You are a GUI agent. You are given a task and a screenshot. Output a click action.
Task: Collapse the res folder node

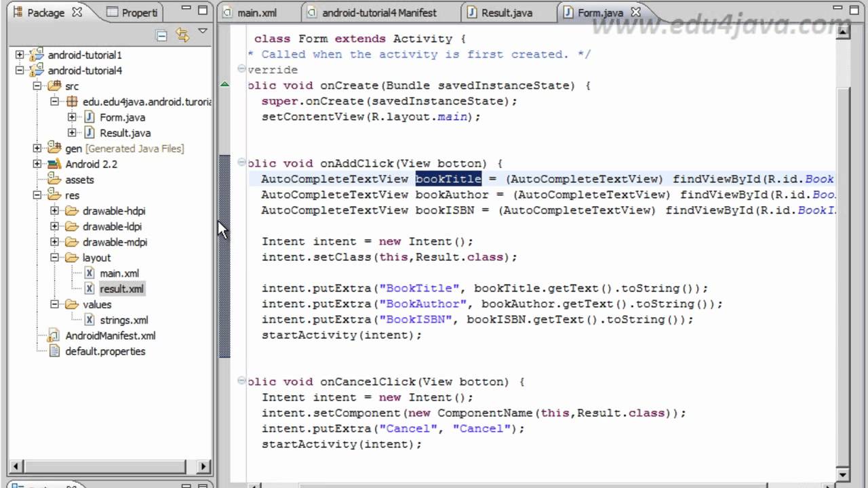pyautogui.click(x=37, y=195)
